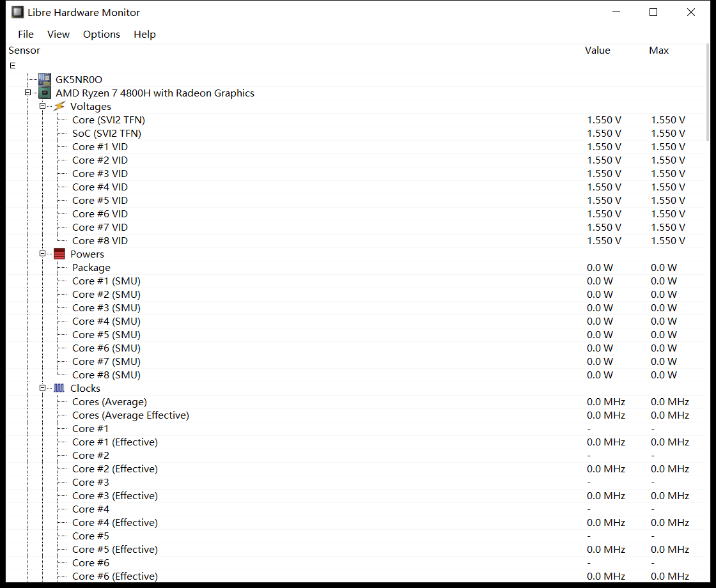Viewport: 716px width, 588px height.
Task: Open the View menu
Action: [58, 35]
